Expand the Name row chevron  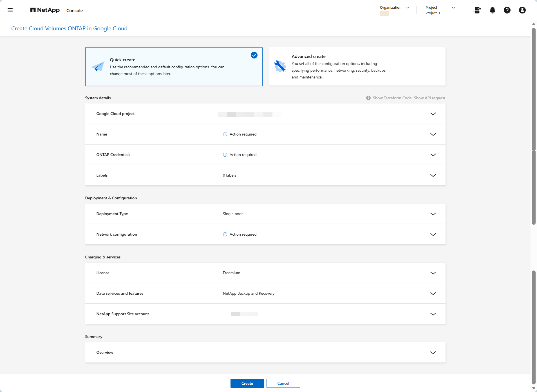(x=433, y=134)
